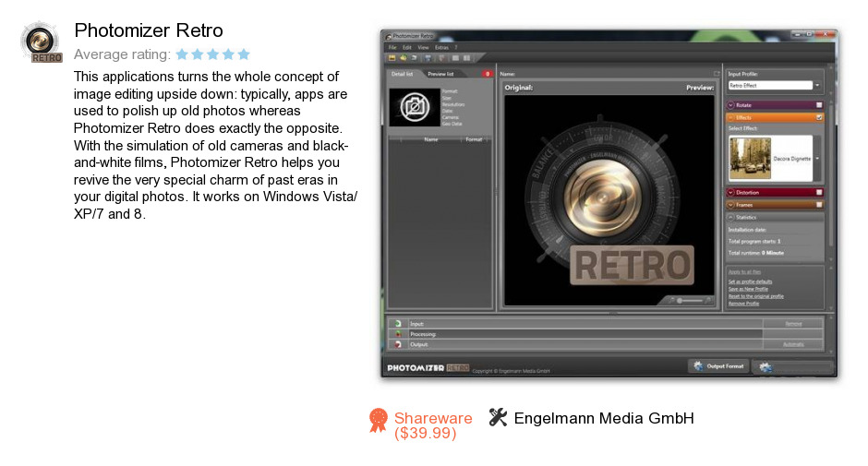Uncheck the Effects checkbox
This screenshot has height=466, width=868.
(x=819, y=117)
